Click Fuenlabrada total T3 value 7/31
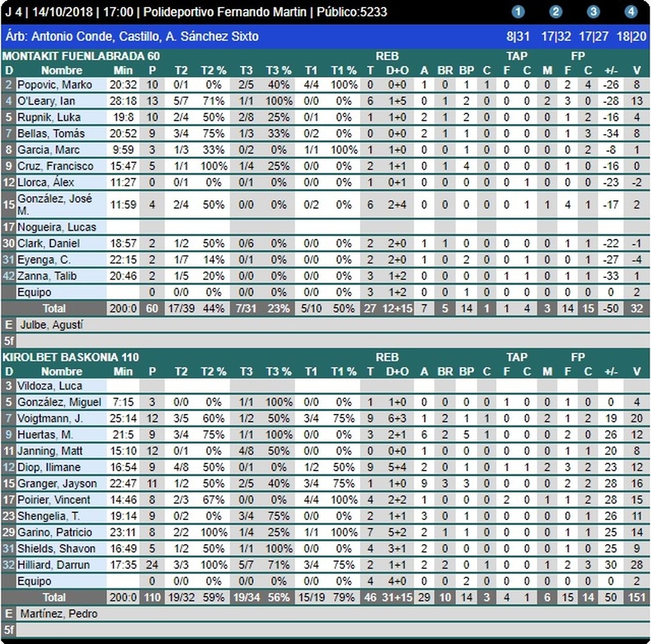 246,308
